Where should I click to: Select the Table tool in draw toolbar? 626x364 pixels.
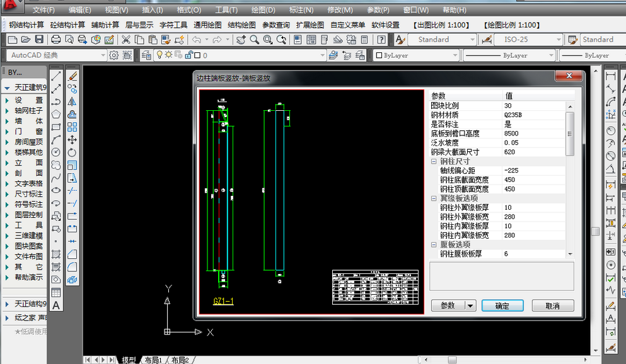(x=56, y=292)
